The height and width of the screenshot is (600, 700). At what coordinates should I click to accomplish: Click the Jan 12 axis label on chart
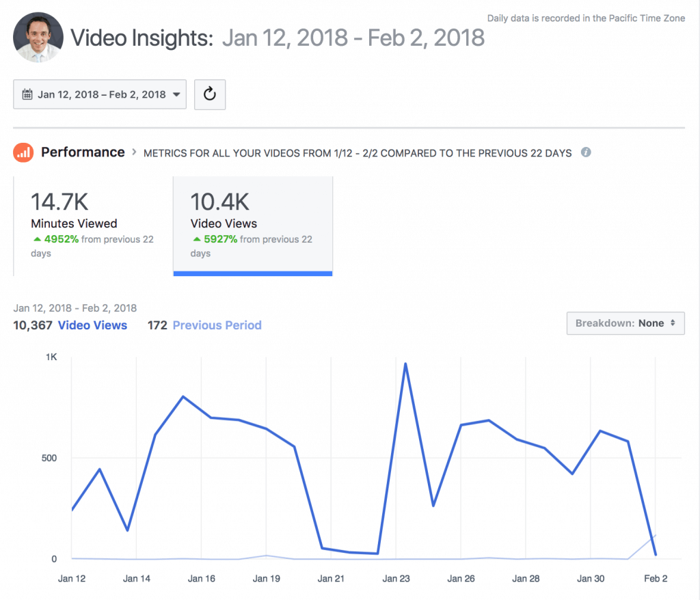pos(71,578)
